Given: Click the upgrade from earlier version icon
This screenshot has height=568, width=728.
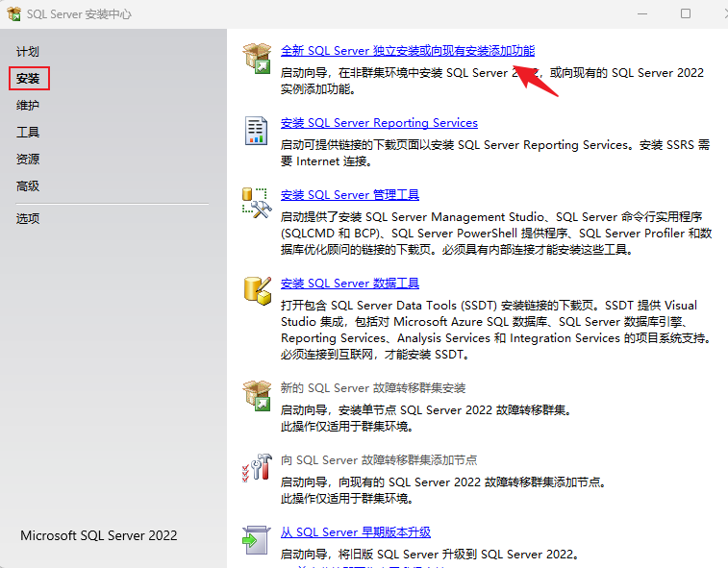Looking at the screenshot, I should 256,540.
